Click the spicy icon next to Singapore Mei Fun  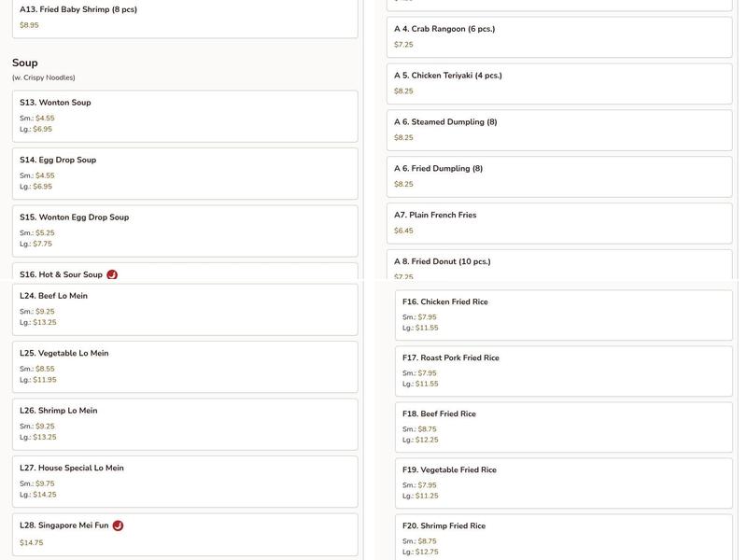(x=118, y=525)
